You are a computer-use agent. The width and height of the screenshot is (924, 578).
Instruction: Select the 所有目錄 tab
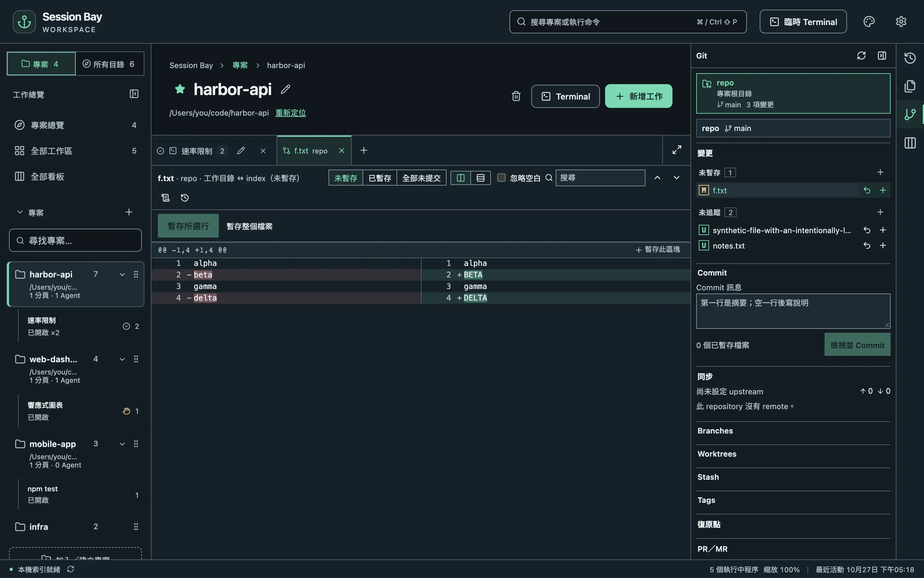(x=110, y=64)
